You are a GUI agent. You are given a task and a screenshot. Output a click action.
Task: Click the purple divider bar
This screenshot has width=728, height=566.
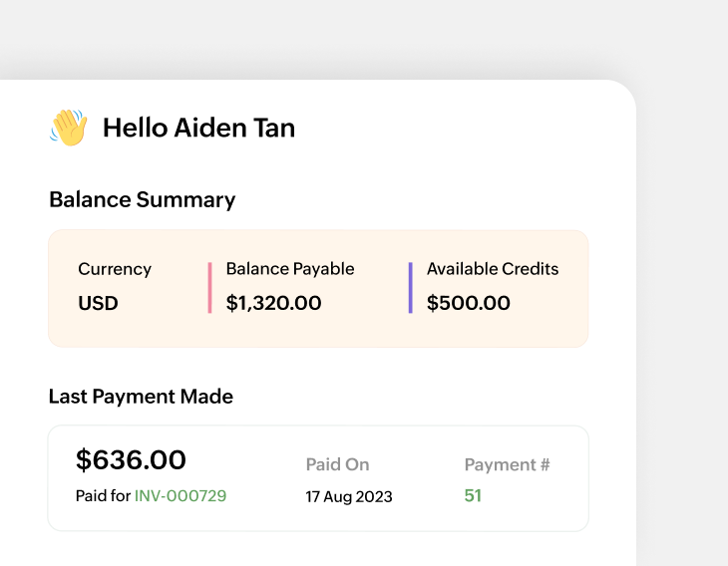(x=410, y=288)
